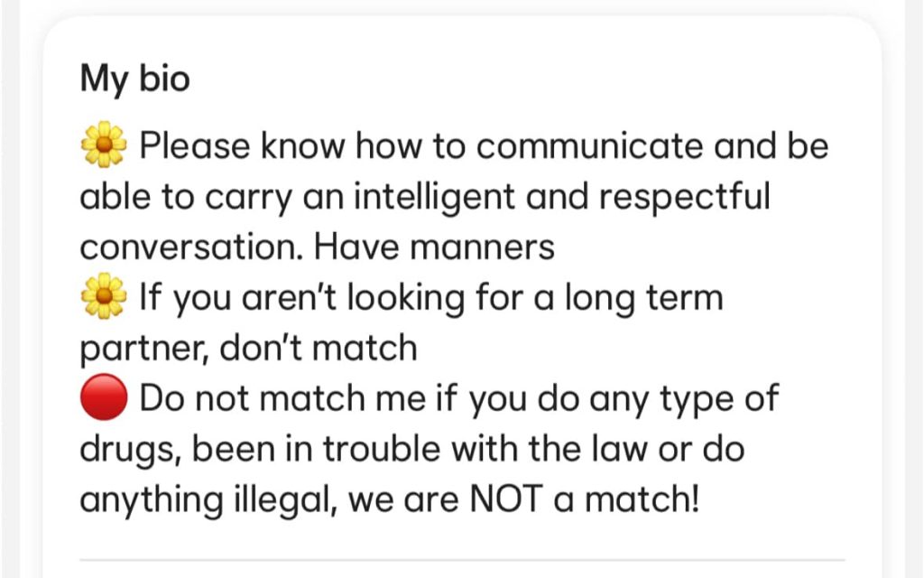Screen dimensions: 924x578
Task: Click the flower emoji before "Please know"
Action: (105, 146)
